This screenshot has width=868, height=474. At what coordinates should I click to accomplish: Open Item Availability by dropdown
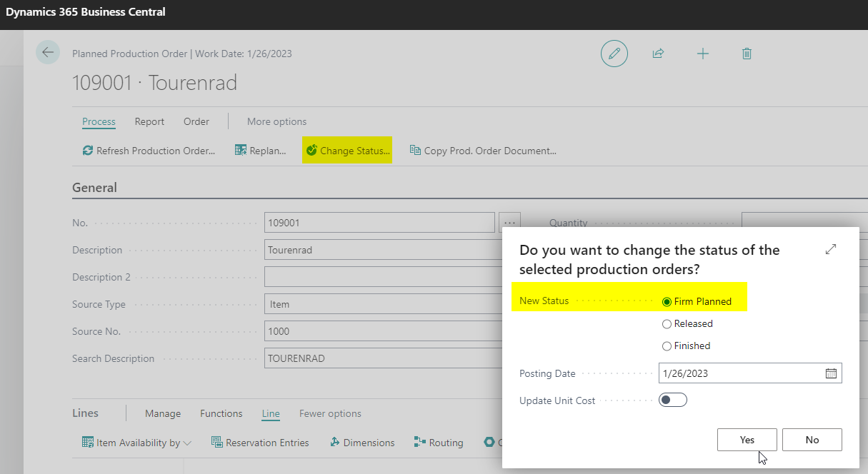click(137, 443)
